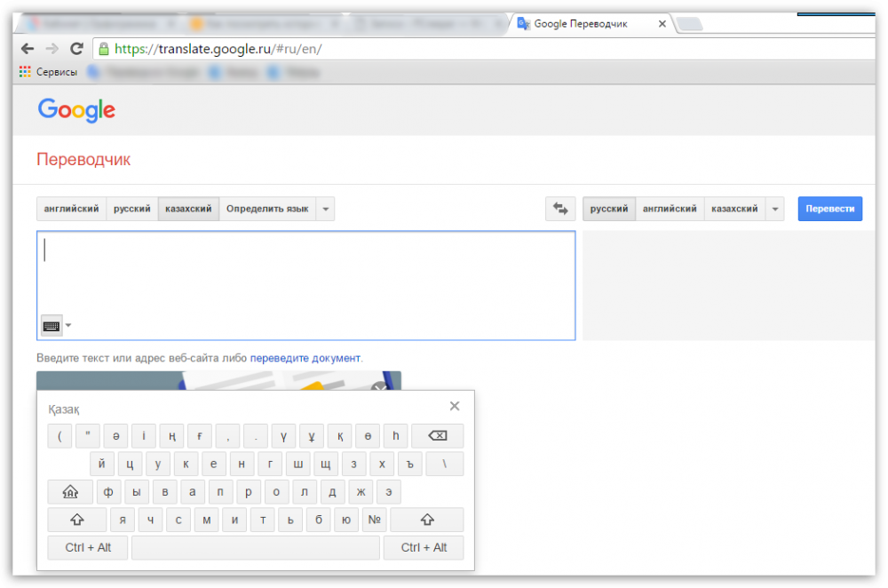Screen dimensions: 888x588
Task: Close the Қазақ virtual keyboard
Action: tap(455, 406)
